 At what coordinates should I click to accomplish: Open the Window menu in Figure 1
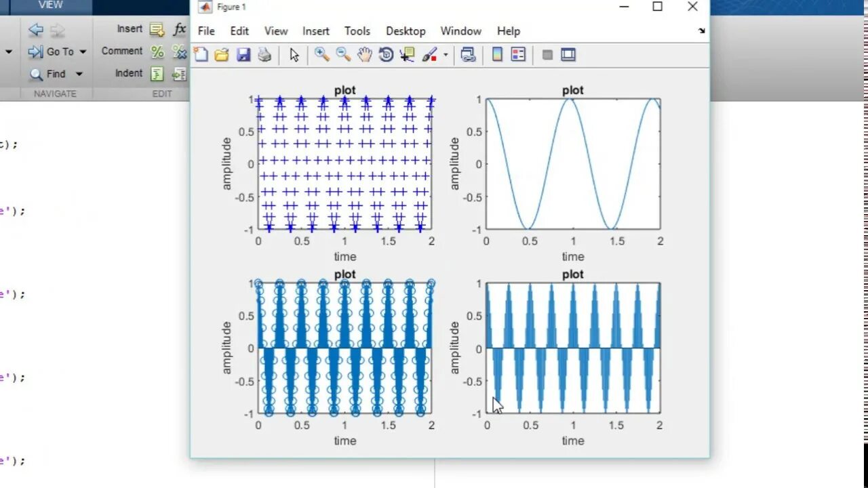click(x=461, y=31)
